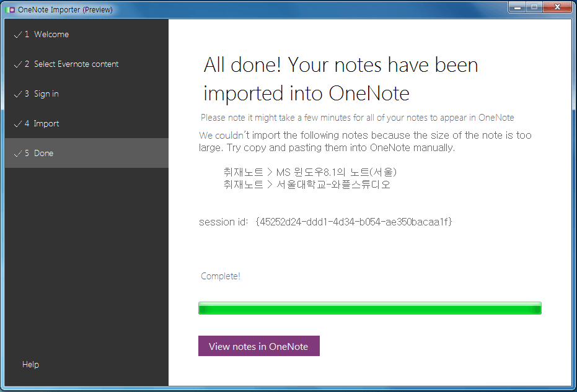Click the OneNote Importer title bar icon

(x=11, y=9)
